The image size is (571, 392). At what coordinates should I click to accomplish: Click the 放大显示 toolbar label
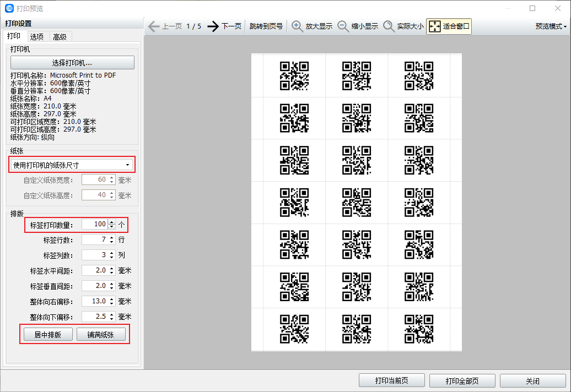tap(319, 26)
